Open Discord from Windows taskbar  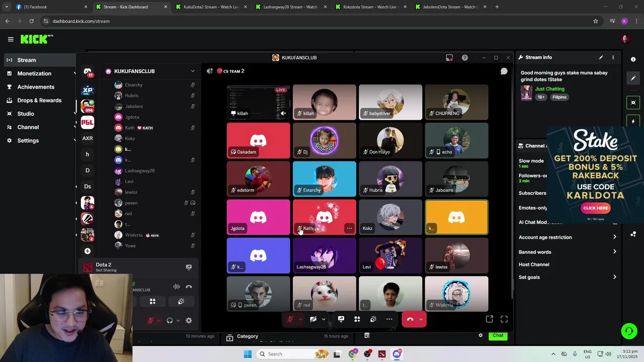click(397, 354)
